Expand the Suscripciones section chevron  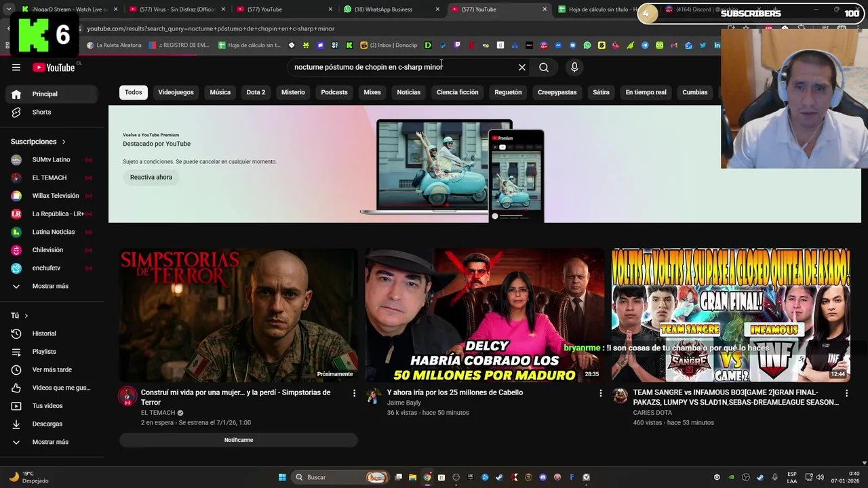64,142
